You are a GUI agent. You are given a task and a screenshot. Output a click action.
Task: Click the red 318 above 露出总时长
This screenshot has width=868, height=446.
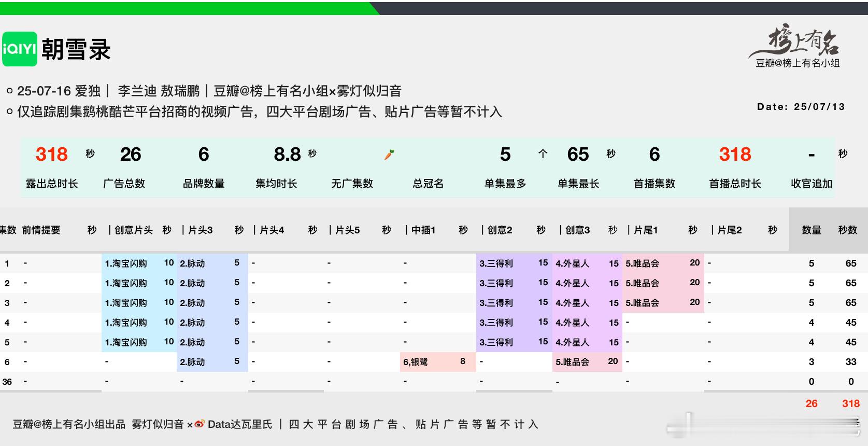coord(52,154)
